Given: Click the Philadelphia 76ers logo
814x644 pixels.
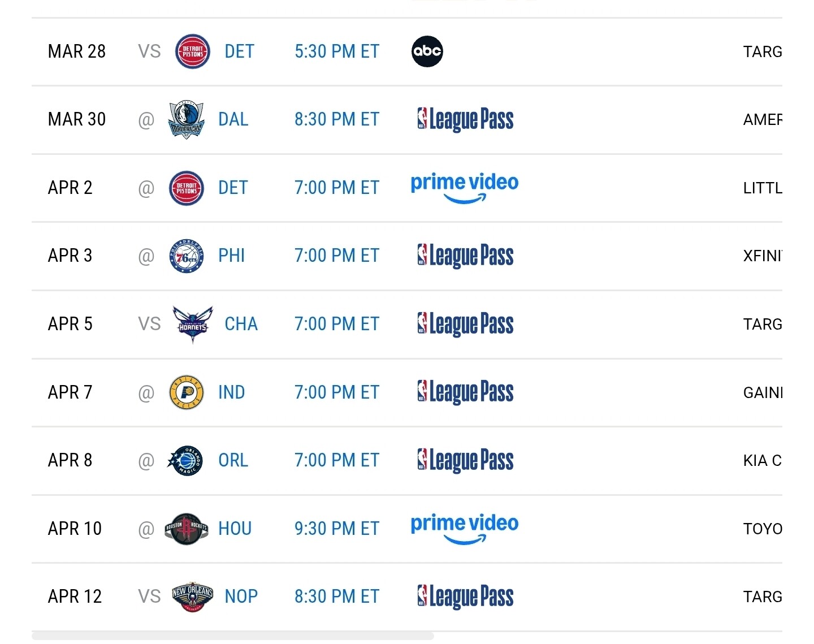Looking at the screenshot, I should pyautogui.click(x=186, y=256).
